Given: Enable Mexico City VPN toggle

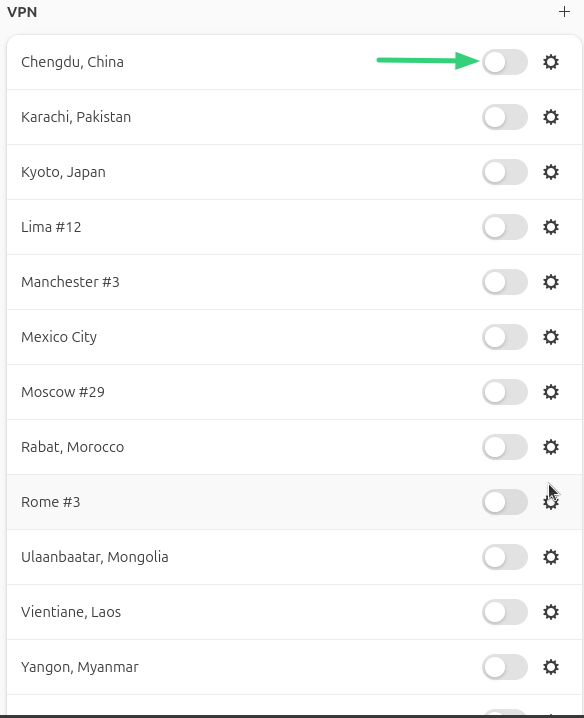Looking at the screenshot, I should (x=505, y=337).
